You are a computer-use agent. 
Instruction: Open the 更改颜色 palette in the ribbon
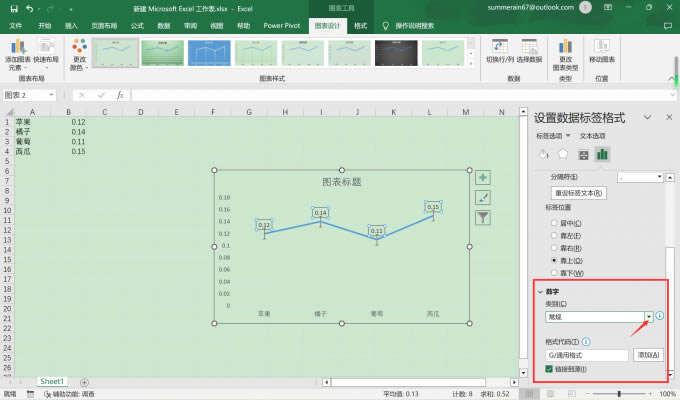coord(79,52)
